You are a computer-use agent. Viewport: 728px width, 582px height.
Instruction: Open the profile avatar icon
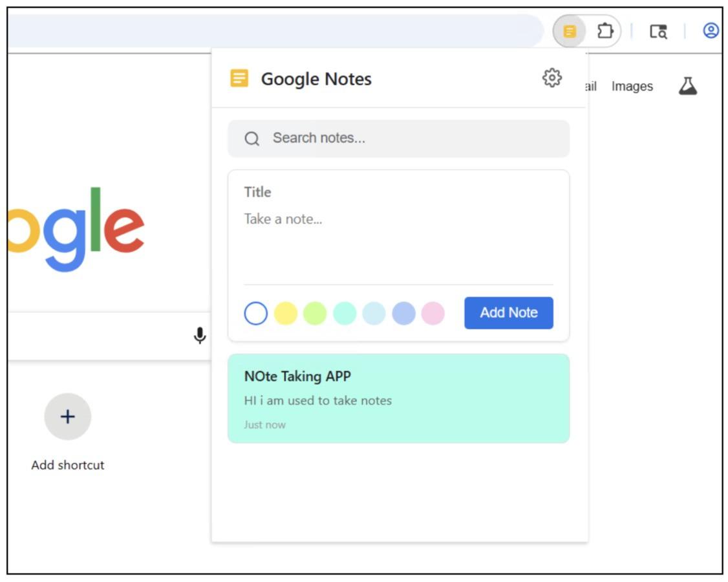click(711, 30)
